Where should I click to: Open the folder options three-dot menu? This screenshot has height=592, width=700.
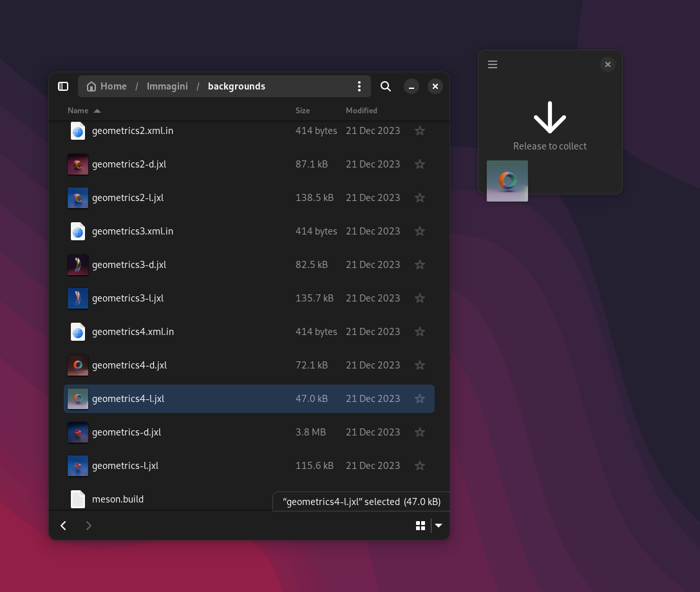(x=359, y=86)
